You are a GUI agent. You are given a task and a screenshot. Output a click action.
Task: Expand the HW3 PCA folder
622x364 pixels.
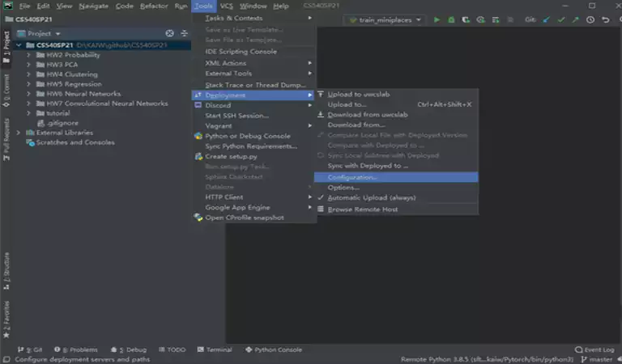click(28, 65)
